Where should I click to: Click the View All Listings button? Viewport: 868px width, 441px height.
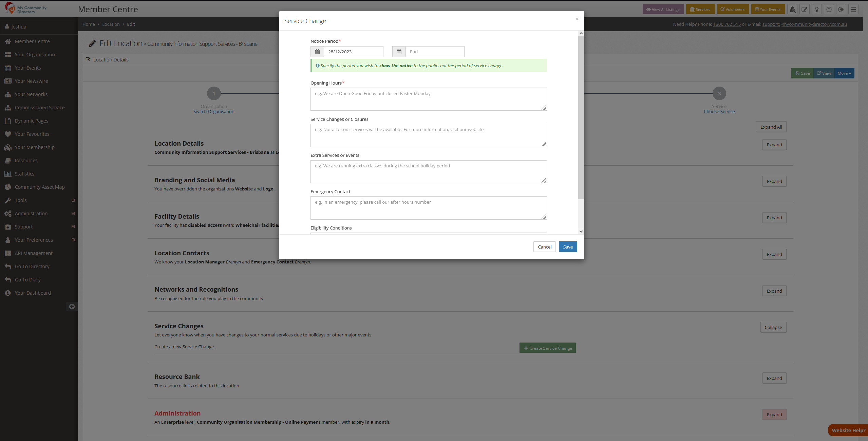663,10
